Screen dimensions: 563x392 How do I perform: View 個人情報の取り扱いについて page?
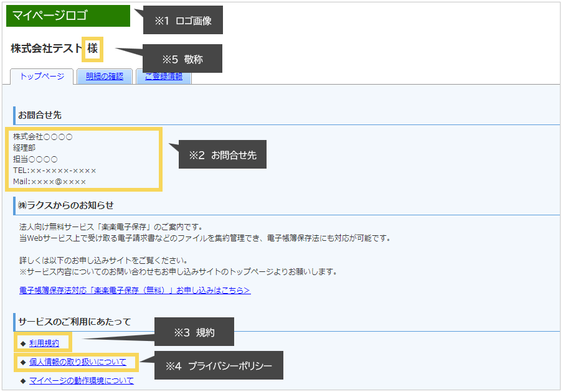pyautogui.click(x=78, y=362)
